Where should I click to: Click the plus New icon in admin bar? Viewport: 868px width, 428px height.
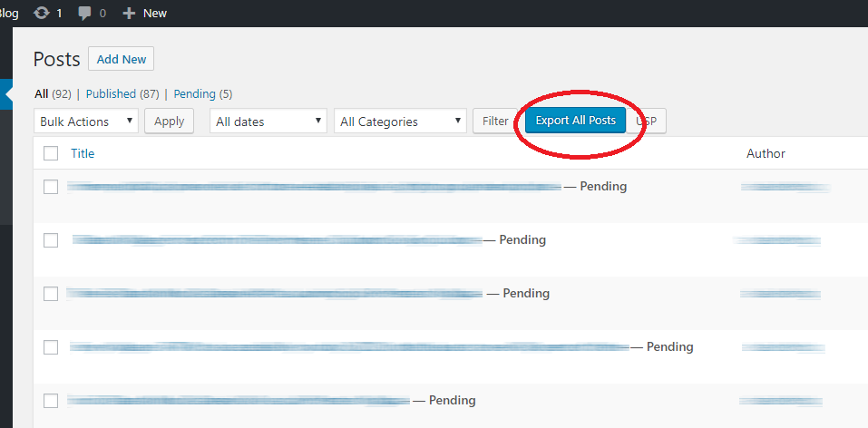[129, 14]
